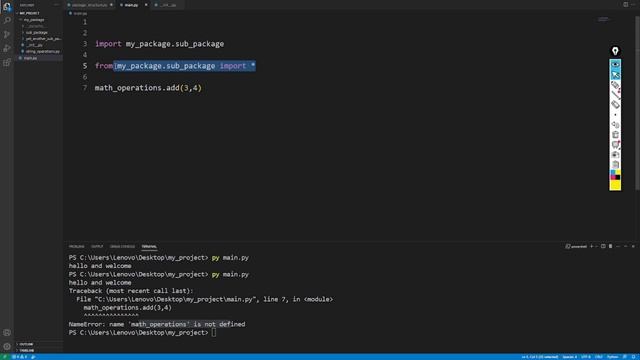Switch to the main.py editor tab
Screen dimensions: 640x360
131,5
